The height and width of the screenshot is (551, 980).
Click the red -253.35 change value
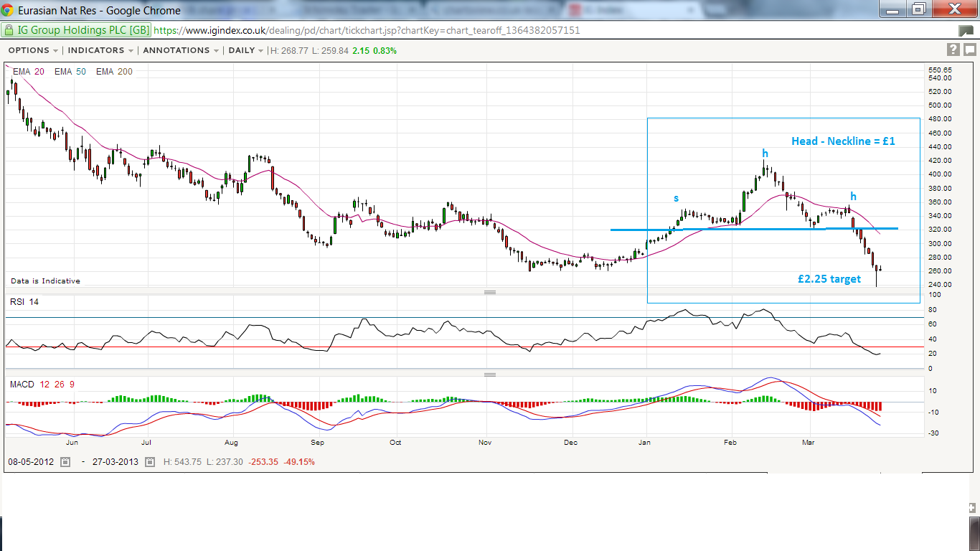pyautogui.click(x=264, y=462)
